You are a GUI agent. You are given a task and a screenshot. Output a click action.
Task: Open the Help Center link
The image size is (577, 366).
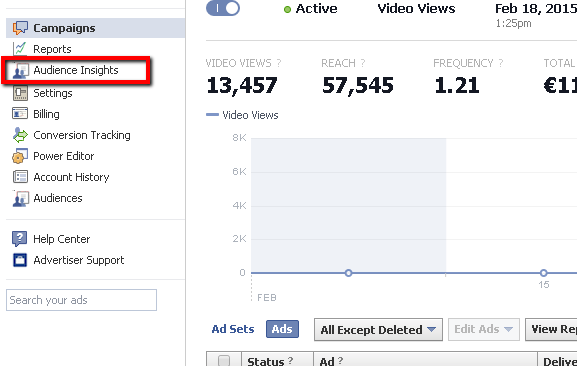coord(61,239)
